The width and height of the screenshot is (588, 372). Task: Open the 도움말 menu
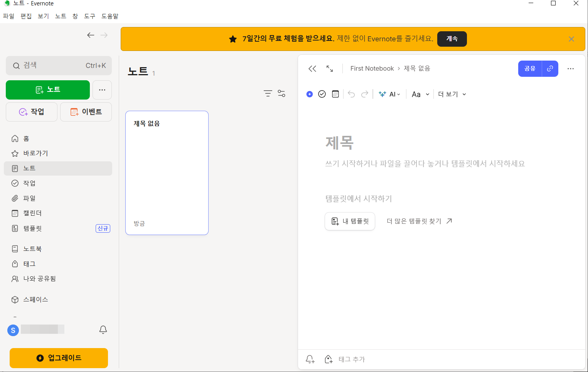(110, 16)
